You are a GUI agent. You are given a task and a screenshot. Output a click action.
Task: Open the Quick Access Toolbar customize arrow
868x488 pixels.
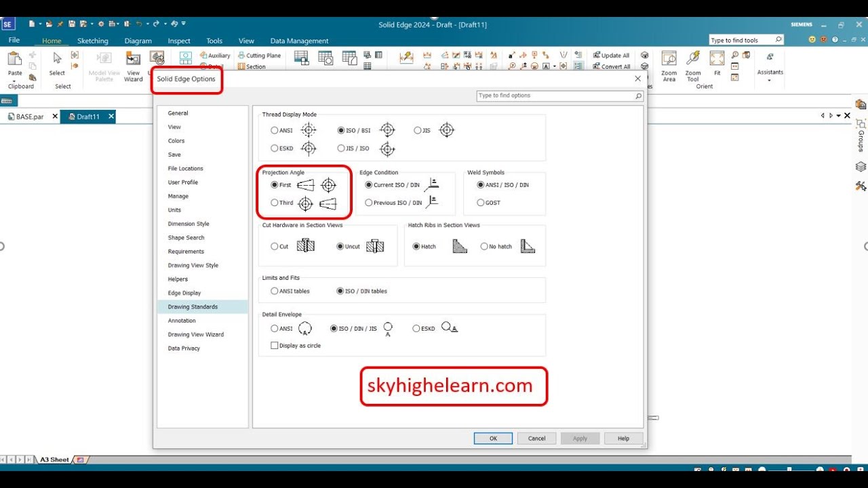[x=182, y=22]
